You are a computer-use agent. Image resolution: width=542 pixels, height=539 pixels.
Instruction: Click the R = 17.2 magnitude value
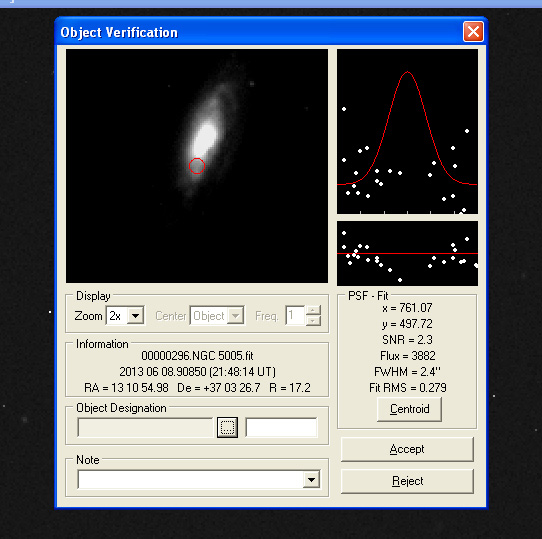click(x=290, y=388)
